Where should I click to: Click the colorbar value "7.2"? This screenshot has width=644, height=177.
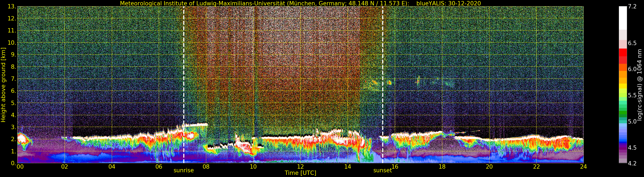pos(632,6)
